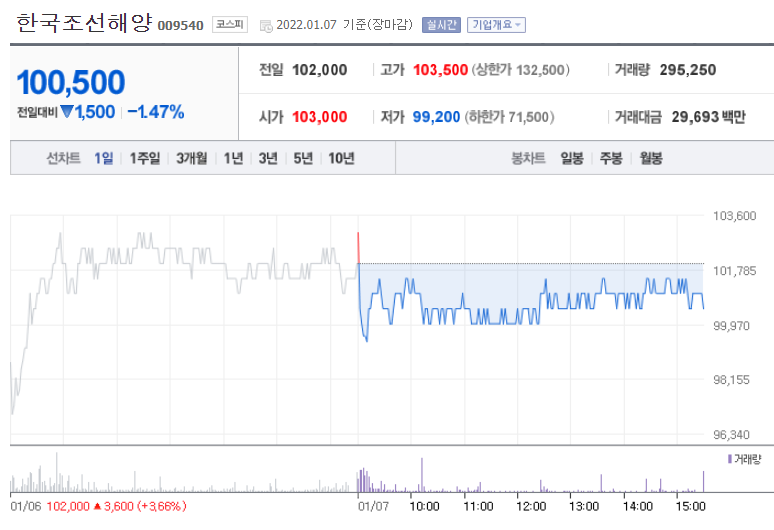The height and width of the screenshot is (530, 774).
Task: Click the 99,970 price axis label
Action: point(731,326)
